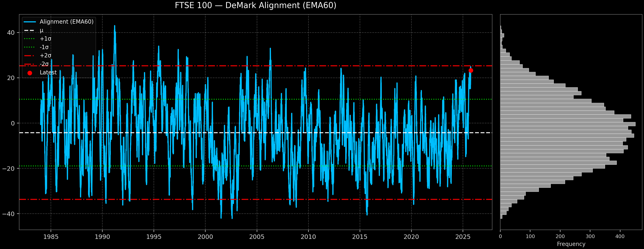
Task: Click the 1991 peak of alignment line
Action: pyautogui.click(x=114, y=26)
